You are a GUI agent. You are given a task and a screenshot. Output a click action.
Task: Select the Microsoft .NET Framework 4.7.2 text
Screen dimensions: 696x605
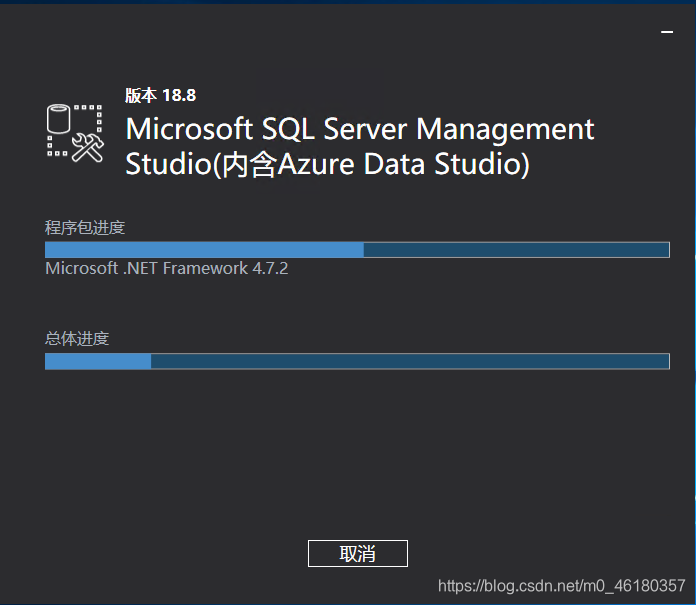click(x=166, y=268)
